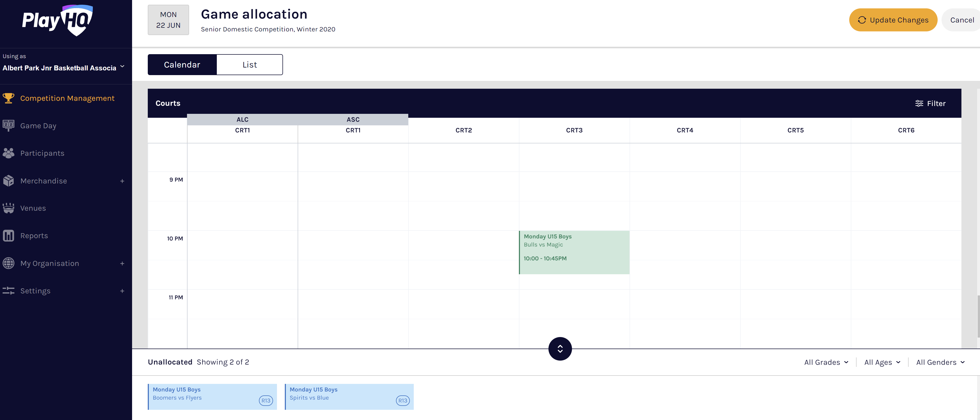Open the All Grades dropdown
This screenshot has width=980, height=420.
[x=826, y=362]
